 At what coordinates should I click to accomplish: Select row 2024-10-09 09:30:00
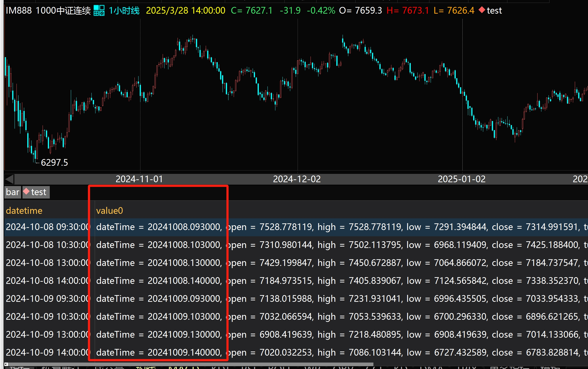296,299
